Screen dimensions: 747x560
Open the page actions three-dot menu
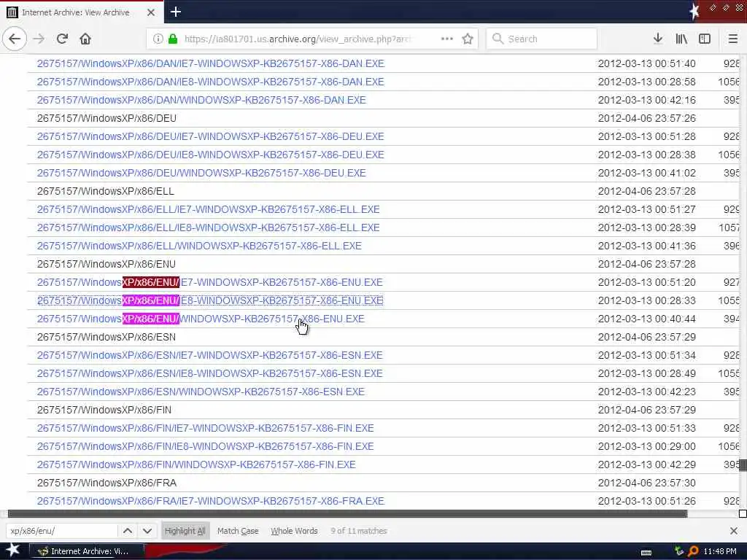tap(447, 39)
